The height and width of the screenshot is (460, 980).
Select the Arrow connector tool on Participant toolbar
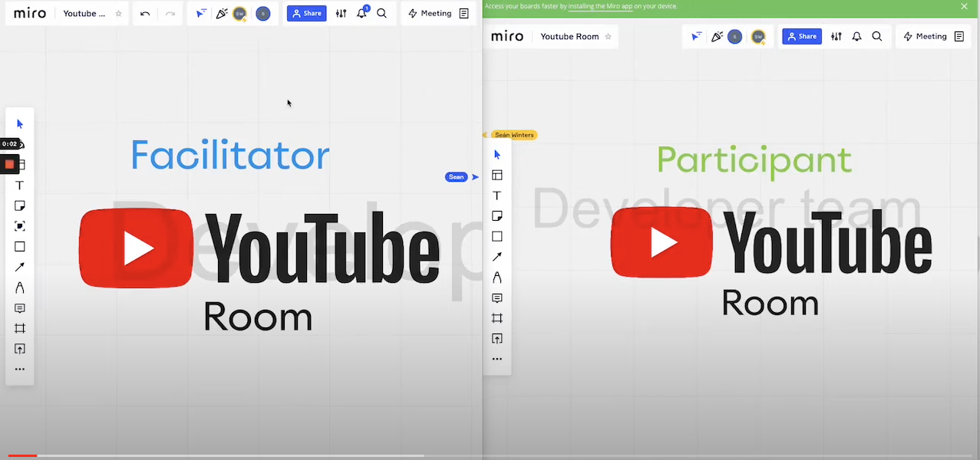[x=497, y=257]
